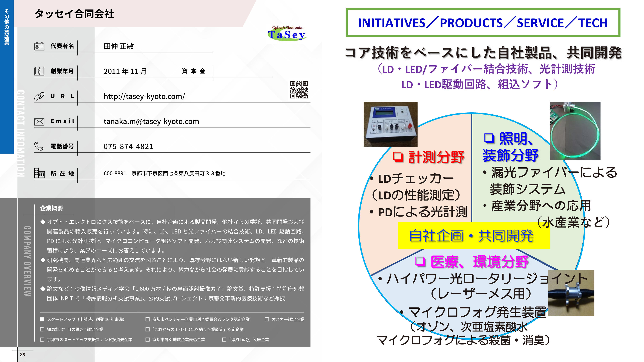Check the 知恵創出"目の輝き"認定企業 box
644x362 pixels.
tap(42, 329)
